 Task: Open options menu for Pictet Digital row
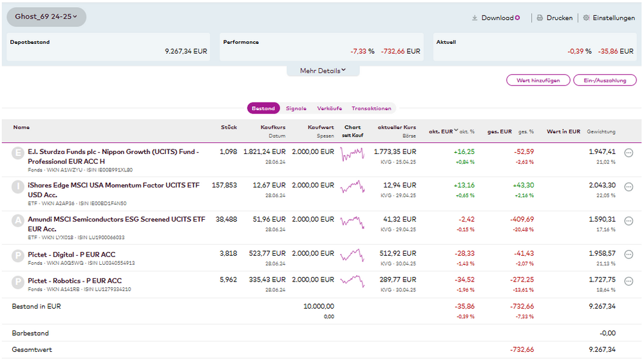(x=629, y=254)
